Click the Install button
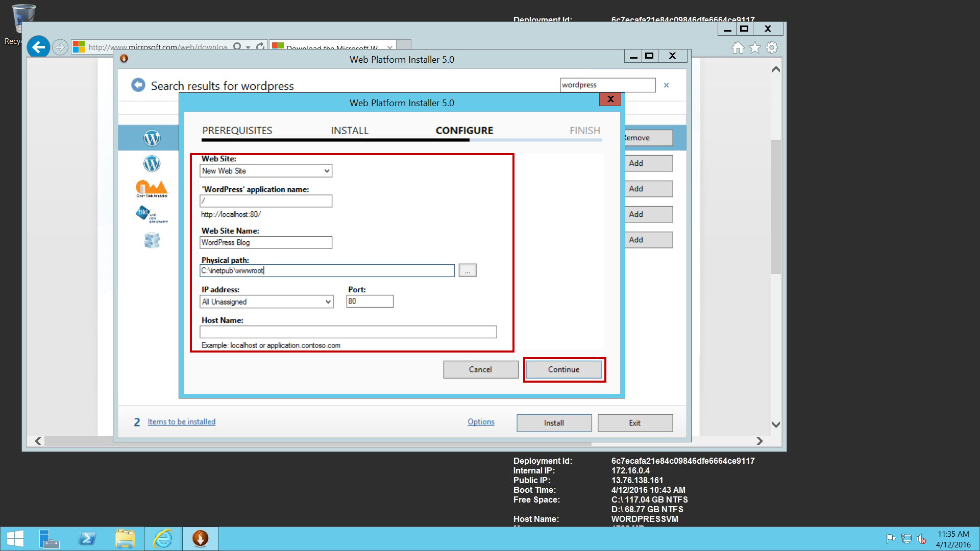 (x=554, y=423)
